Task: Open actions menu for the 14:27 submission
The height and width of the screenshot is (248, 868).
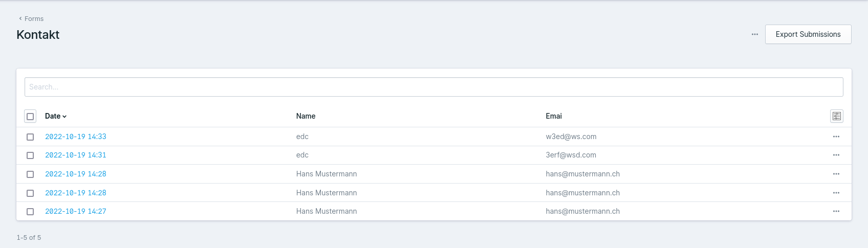Action: point(836,211)
